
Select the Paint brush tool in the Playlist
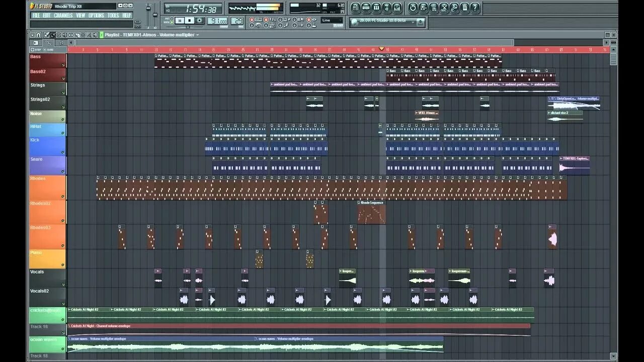tap(53, 35)
